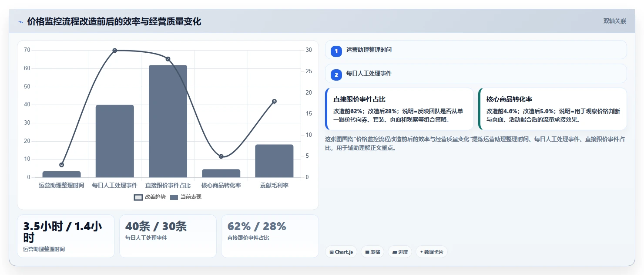Click the line point above the 62 bar

(168, 59)
